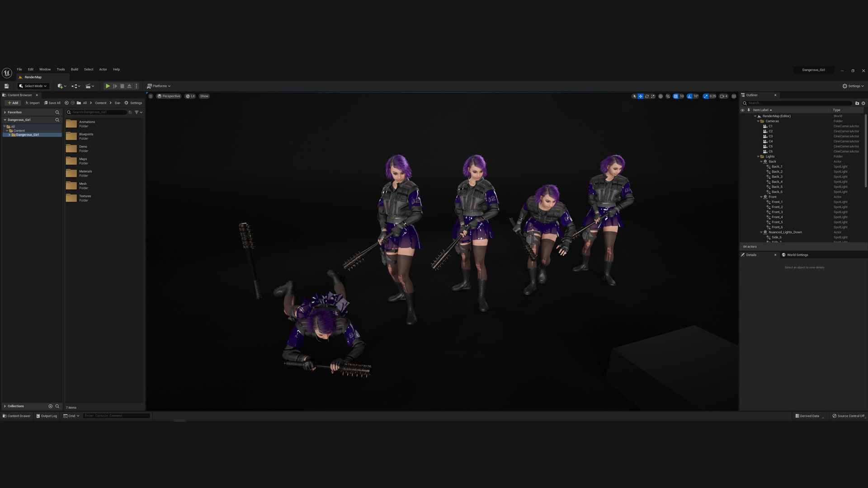
Task: Click the viewport Show button
Action: click(x=204, y=96)
